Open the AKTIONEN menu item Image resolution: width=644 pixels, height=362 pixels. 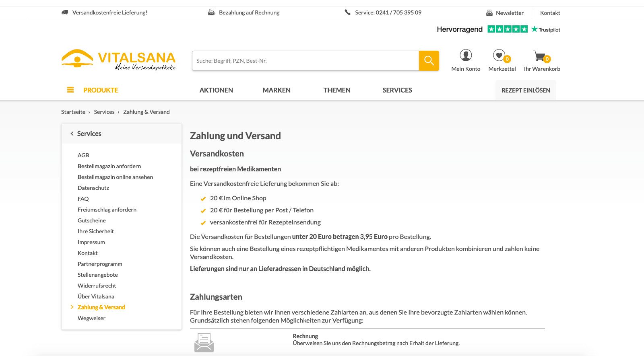(x=216, y=90)
